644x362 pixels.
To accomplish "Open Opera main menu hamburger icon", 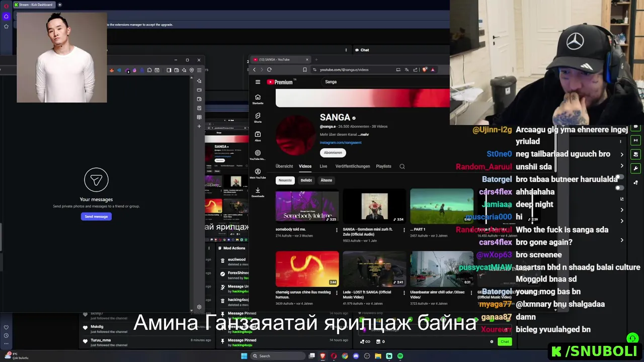I will click(199, 70).
